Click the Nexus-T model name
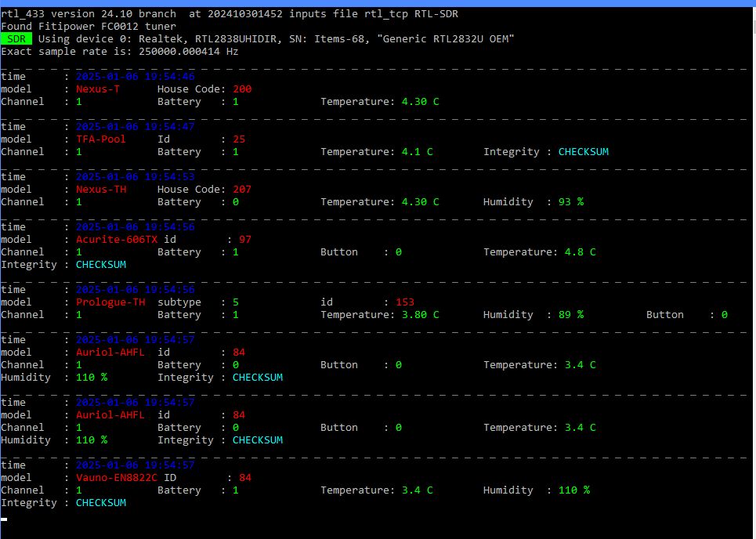Screen dimensions: 756x539 pos(97,89)
